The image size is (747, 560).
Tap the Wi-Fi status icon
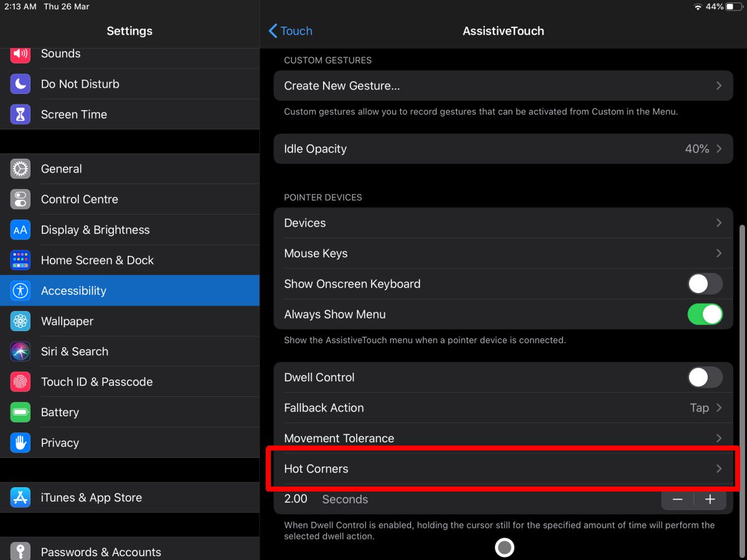coord(698,7)
